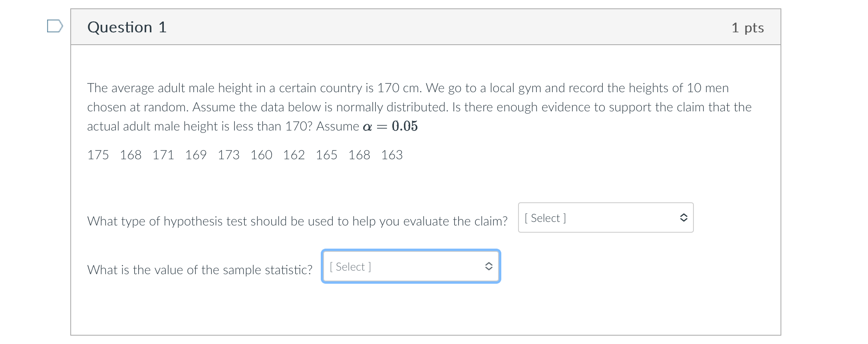Click the 'What type of hypothesis test' prompt text
This screenshot has height=344, width=868.
point(298,221)
